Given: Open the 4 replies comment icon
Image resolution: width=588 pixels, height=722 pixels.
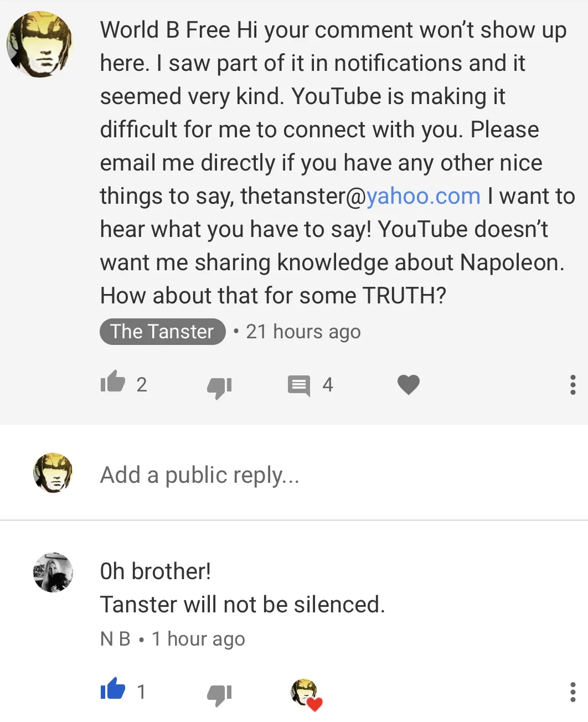Looking at the screenshot, I should [299, 385].
